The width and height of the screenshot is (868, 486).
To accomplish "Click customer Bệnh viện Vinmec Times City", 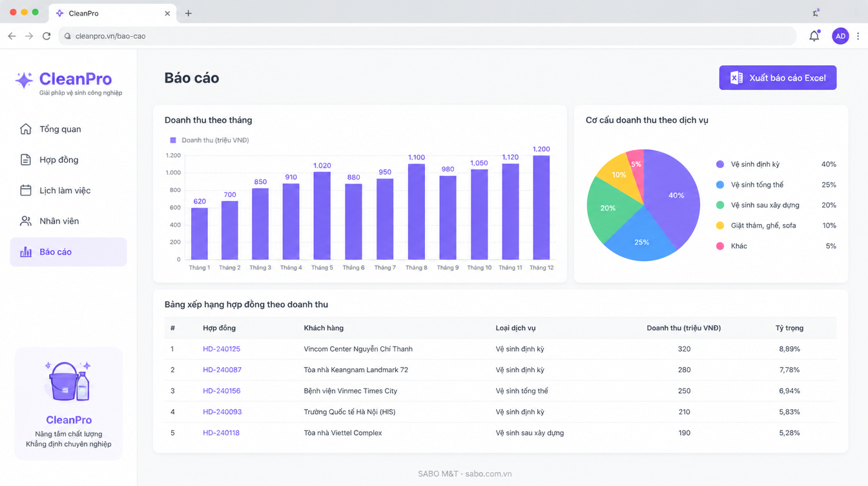I will (350, 391).
